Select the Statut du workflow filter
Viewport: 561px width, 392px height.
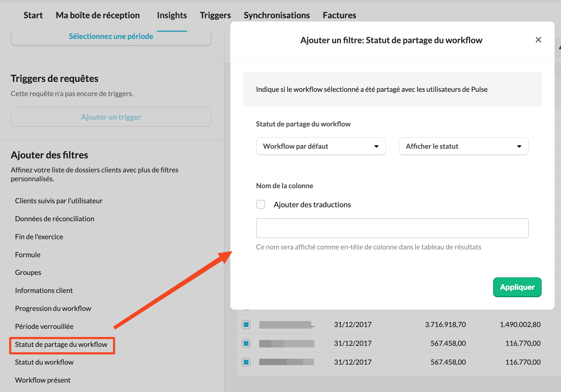click(x=44, y=362)
